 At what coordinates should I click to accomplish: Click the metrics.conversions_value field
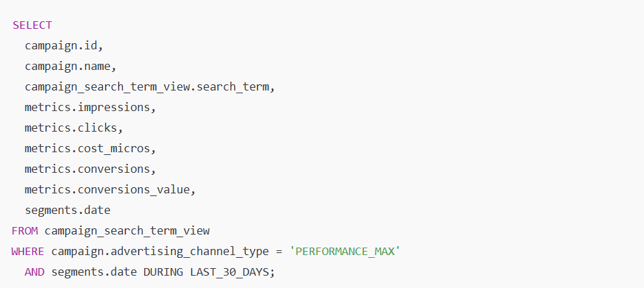[x=110, y=190]
